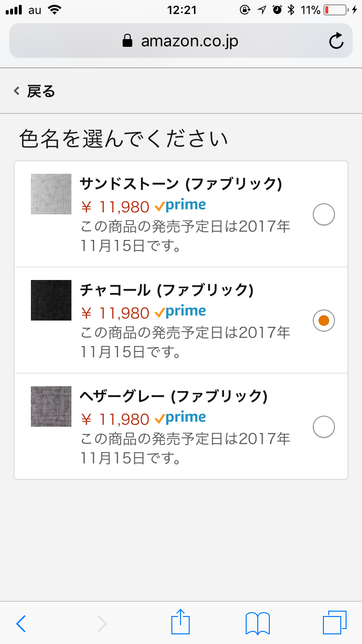This screenshot has width=362, height=644.
Task: Tap the Safari back arrow
Action: [x=21, y=624]
